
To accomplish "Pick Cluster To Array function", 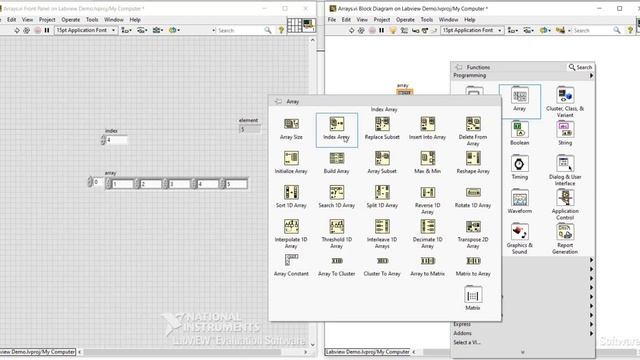I will (x=382, y=266).
